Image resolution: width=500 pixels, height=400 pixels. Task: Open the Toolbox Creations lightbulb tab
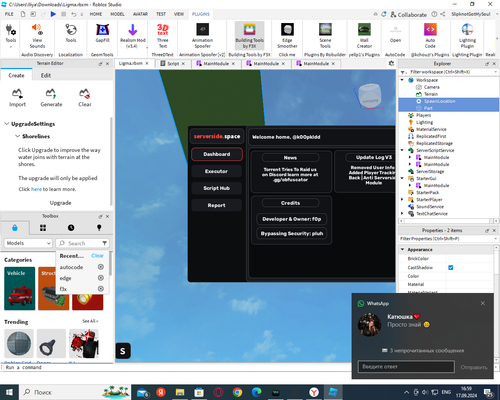click(99, 228)
